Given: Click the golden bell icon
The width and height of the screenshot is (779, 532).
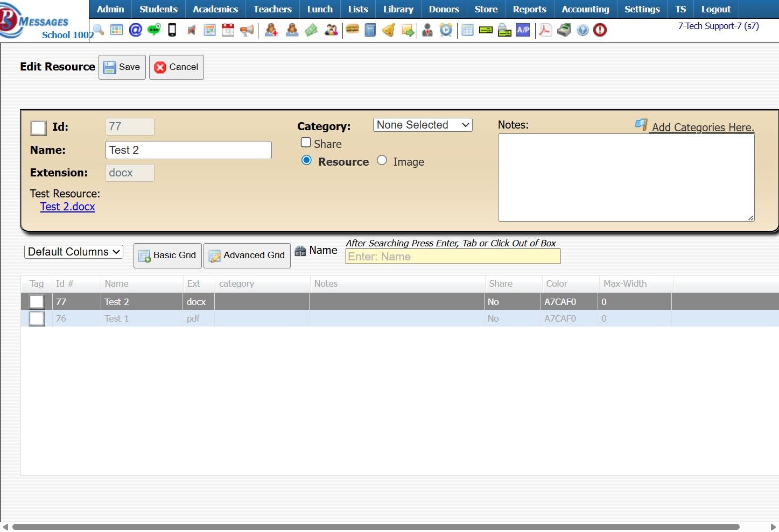Looking at the screenshot, I should (389, 30).
